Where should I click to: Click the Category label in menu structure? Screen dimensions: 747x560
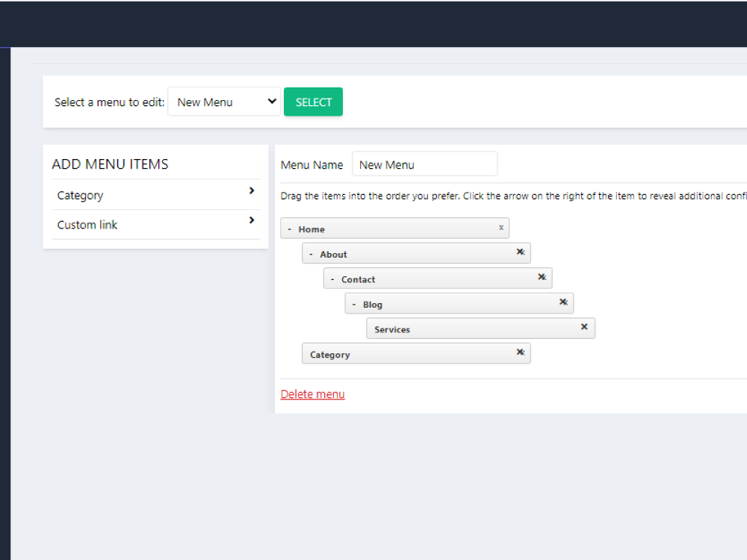click(330, 355)
